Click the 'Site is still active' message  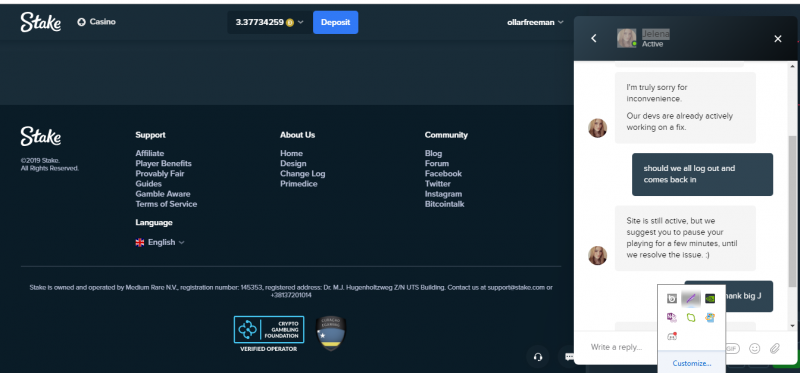coord(685,238)
